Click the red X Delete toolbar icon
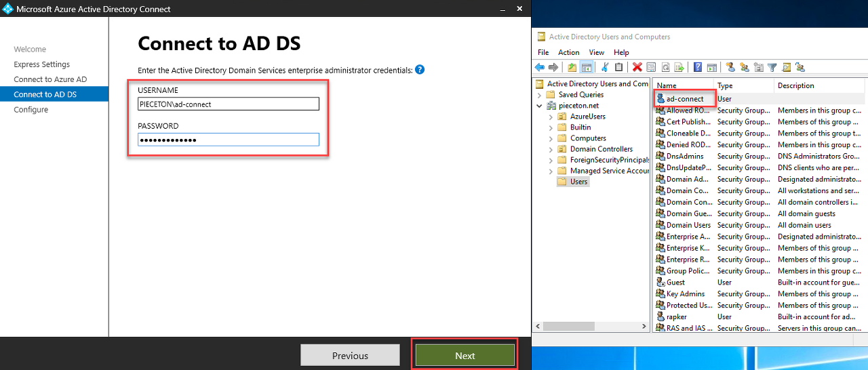The image size is (868, 370). coord(637,67)
